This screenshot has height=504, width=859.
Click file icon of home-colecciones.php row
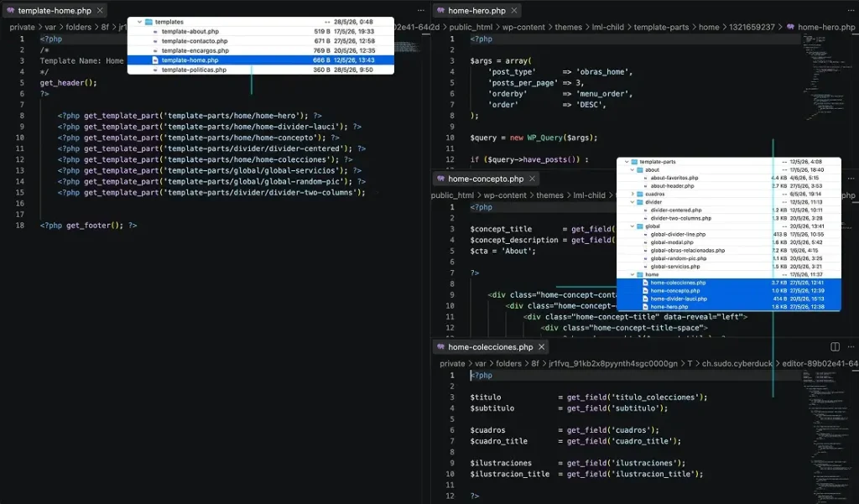click(645, 283)
